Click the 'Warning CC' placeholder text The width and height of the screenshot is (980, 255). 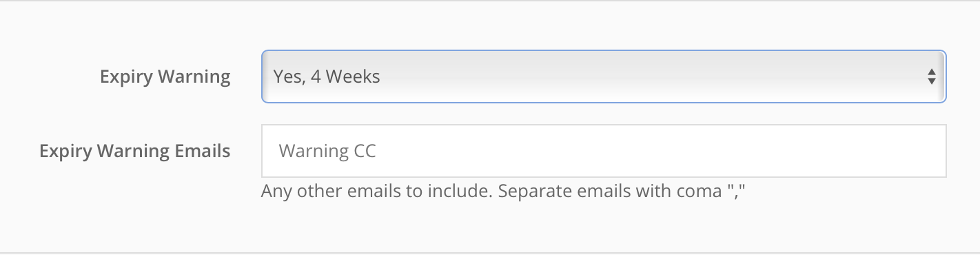327,151
